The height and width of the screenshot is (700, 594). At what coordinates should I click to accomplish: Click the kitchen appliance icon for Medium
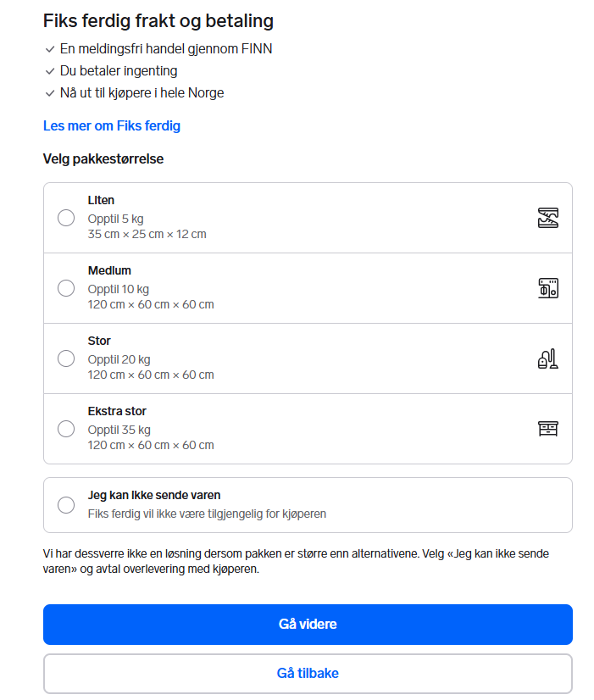(x=548, y=288)
